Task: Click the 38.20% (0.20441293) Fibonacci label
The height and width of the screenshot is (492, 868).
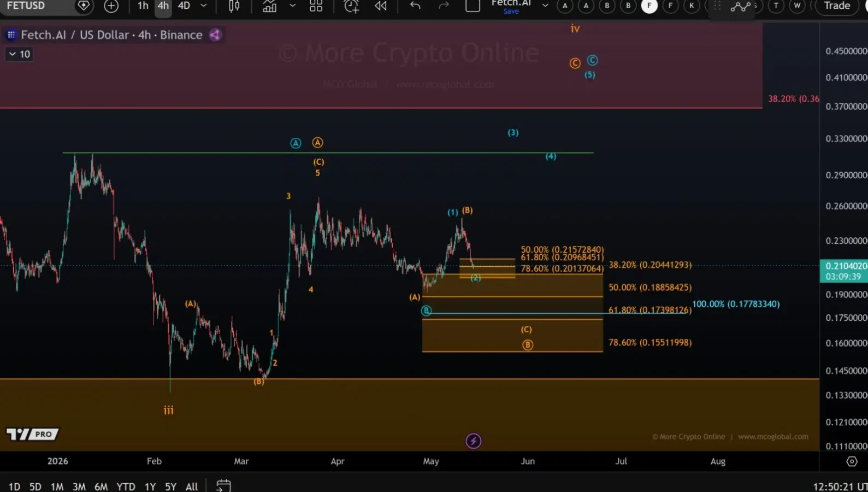Action: tap(650, 265)
